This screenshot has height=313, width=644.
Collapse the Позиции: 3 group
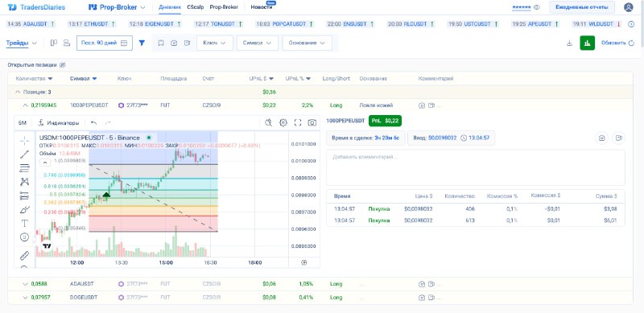(17, 92)
